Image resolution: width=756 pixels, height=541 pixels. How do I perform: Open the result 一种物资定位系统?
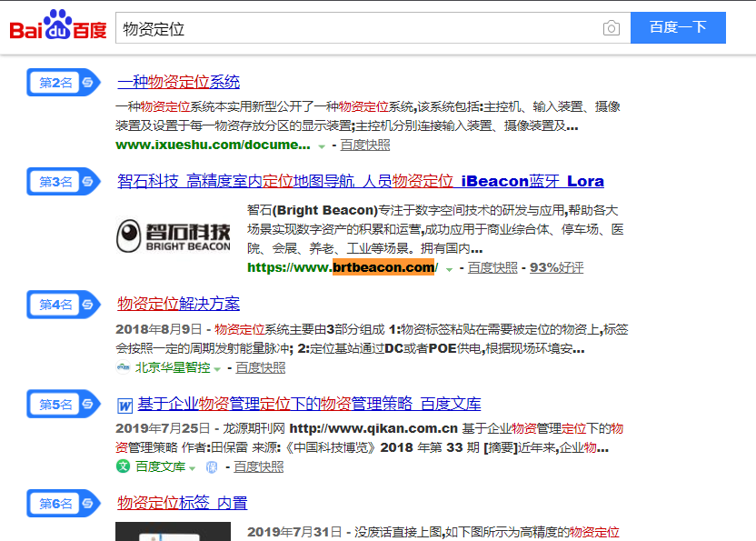click(x=178, y=82)
